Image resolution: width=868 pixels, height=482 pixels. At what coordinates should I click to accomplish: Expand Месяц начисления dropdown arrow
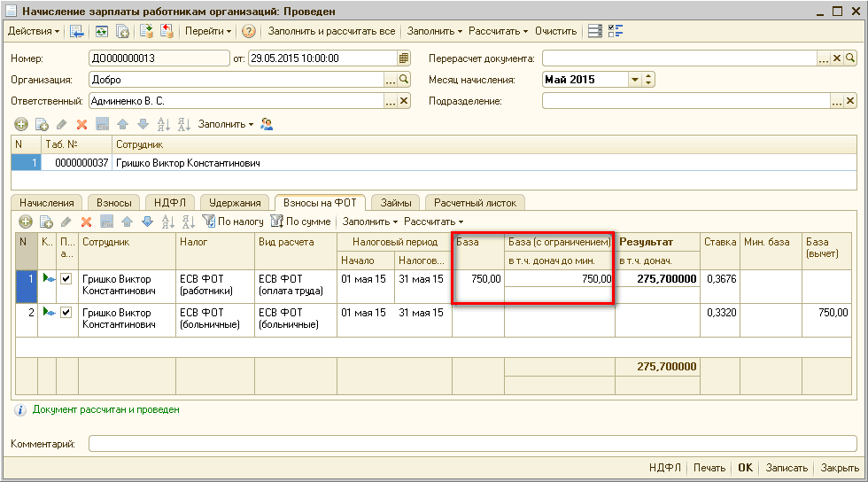(635, 80)
